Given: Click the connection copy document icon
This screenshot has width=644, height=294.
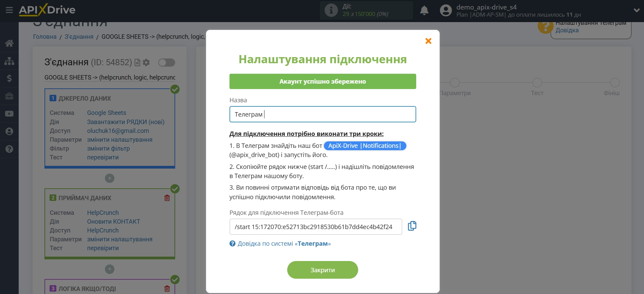Looking at the screenshot, I should tap(137, 63).
